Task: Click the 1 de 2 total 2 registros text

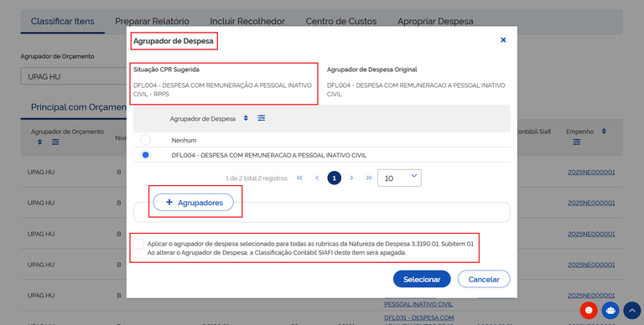Action: pos(257,178)
